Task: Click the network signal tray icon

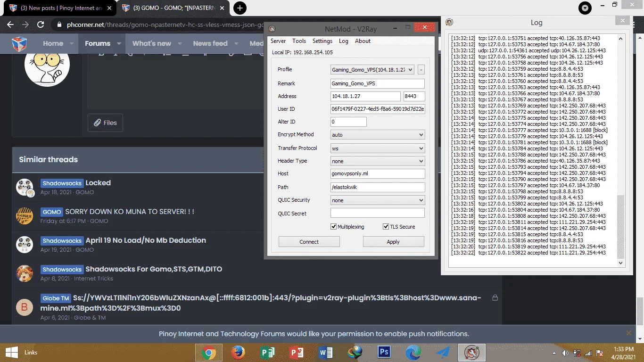Action: pyautogui.click(x=588, y=353)
